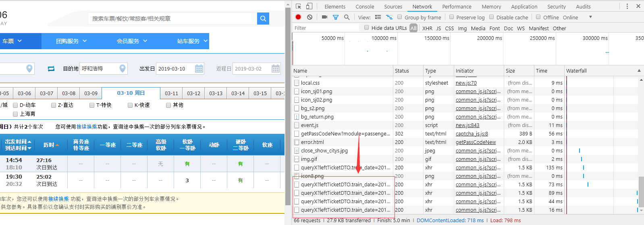Switch to large request rows view
This screenshot has height=225, width=644.
point(378,17)
